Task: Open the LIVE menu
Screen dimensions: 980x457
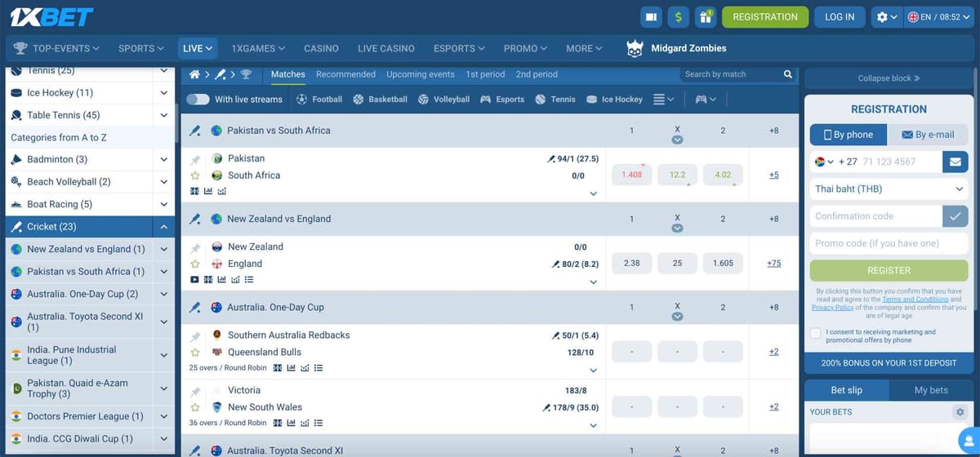Action: [198, 48]
